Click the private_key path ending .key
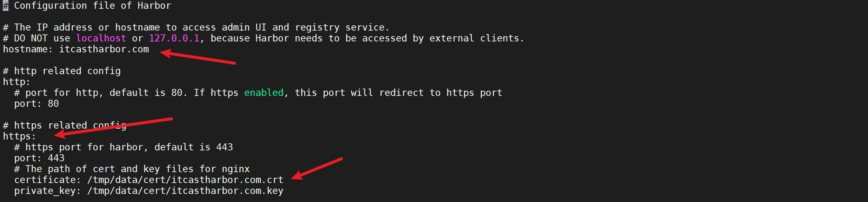 coord(185,191)
